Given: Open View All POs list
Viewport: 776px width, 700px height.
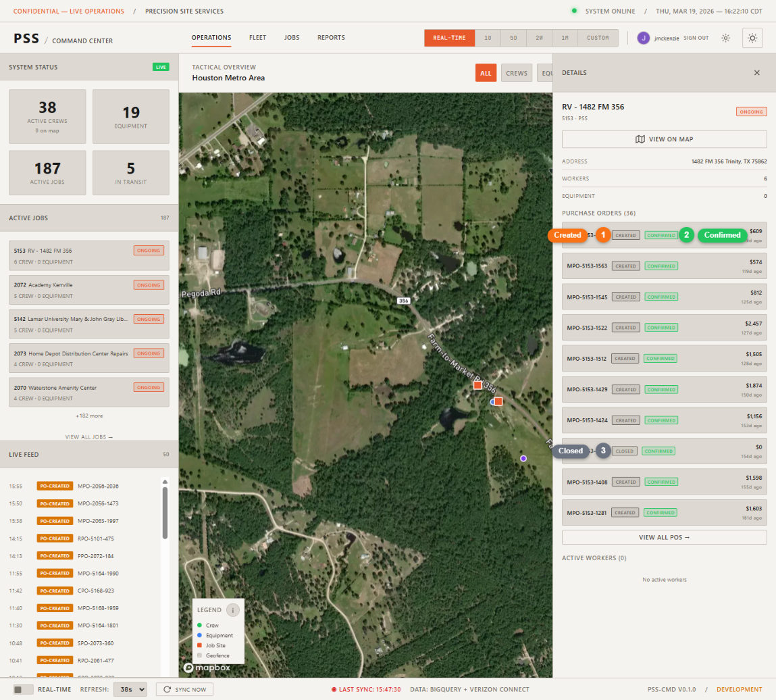Looking at the screenshot, I should click(664, 537).
